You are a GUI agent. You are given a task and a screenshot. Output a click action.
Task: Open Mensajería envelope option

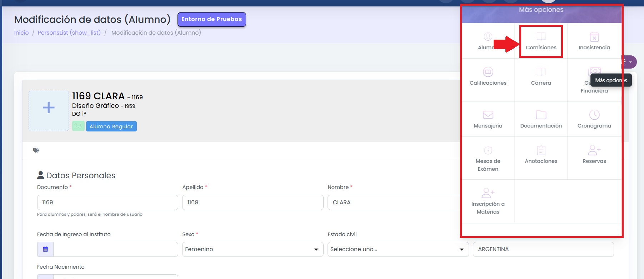tap(488, 119)
